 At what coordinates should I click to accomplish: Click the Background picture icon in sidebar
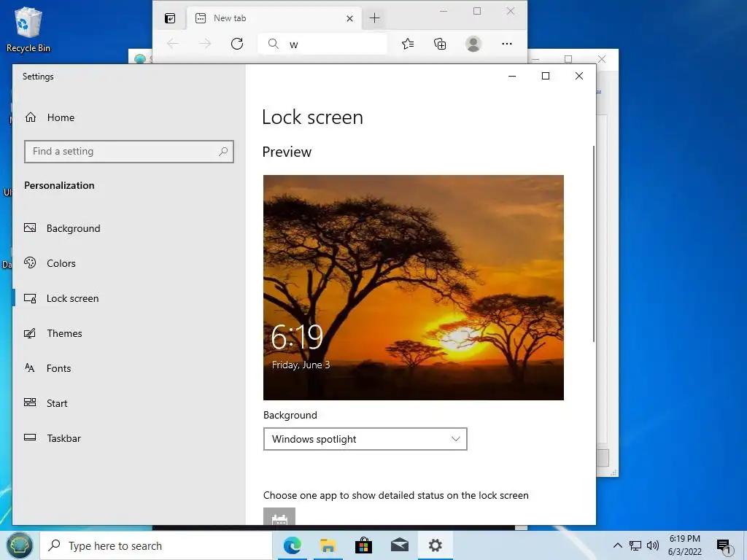(30, 227)
